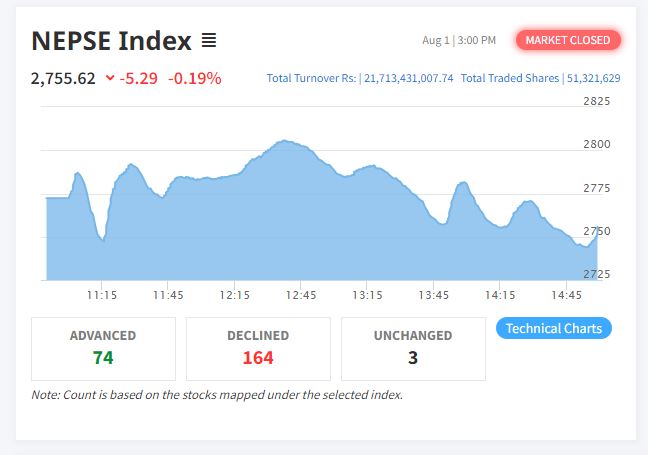Click the 12:15 time axis label
The width and height of the screenshot is (648, 455).
click(235, 295)
